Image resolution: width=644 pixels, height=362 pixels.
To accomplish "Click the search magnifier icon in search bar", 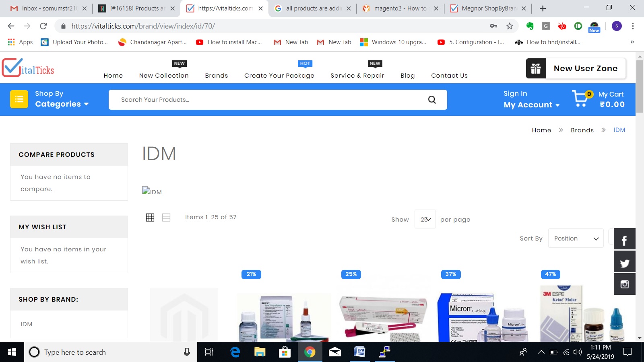I will click(431, 100).
